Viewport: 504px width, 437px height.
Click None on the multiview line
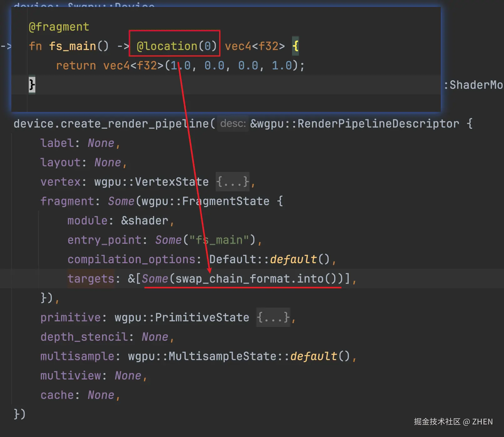click(x=128, y=376)
